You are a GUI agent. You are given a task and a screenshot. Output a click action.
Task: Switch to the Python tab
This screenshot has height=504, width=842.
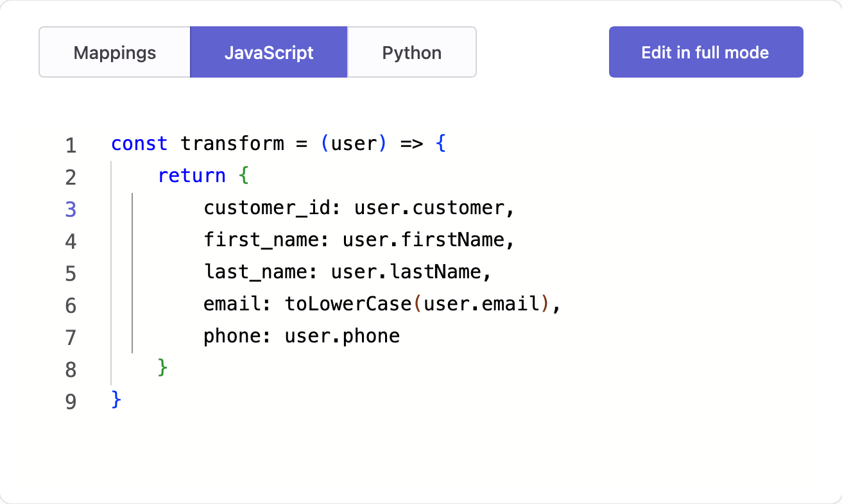(x=411, y=52)
